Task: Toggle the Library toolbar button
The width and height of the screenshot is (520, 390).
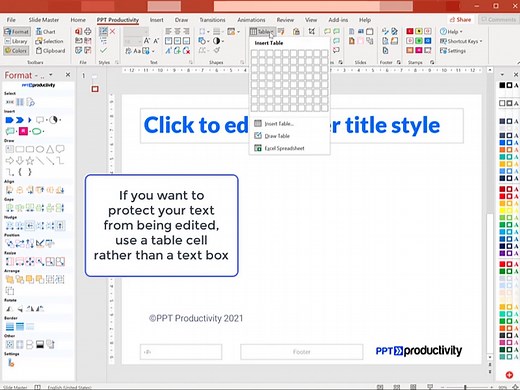Action: (x=16, y=41)
